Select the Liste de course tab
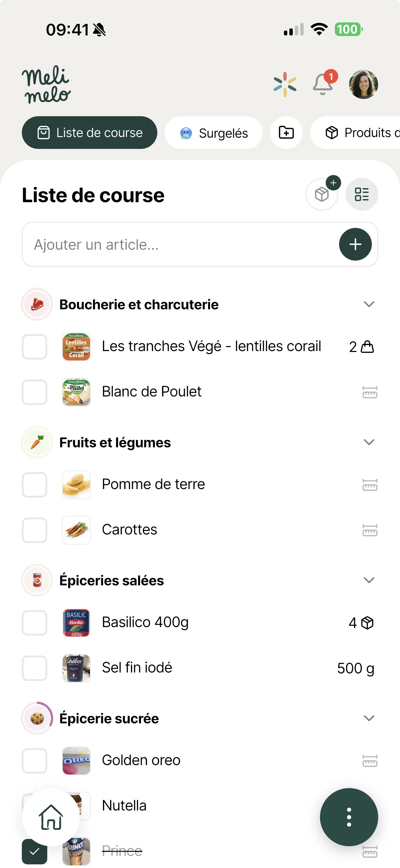Viewport: 400px width, 868px height. [x=89, y=133]
